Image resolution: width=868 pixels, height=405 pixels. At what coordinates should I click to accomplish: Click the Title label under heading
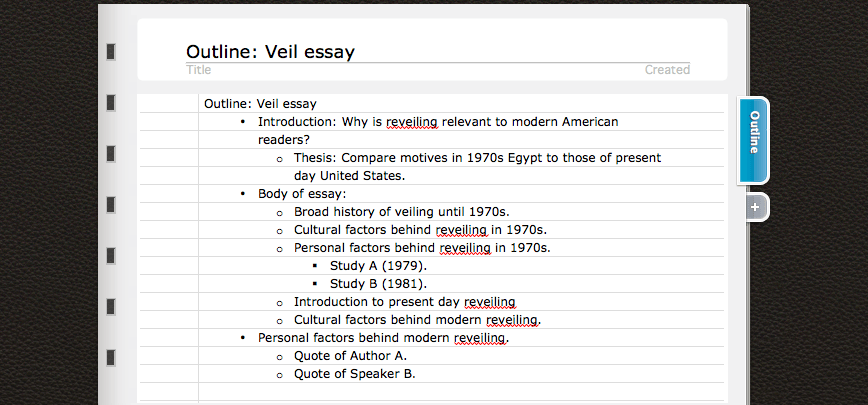[x=199, y=70]
